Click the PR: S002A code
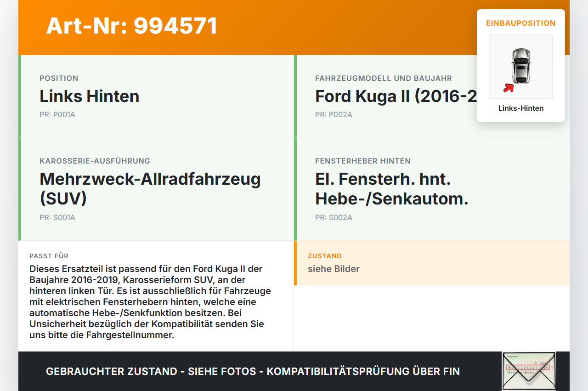This screenshot has height=391, width=588. [x=334, y=218]
